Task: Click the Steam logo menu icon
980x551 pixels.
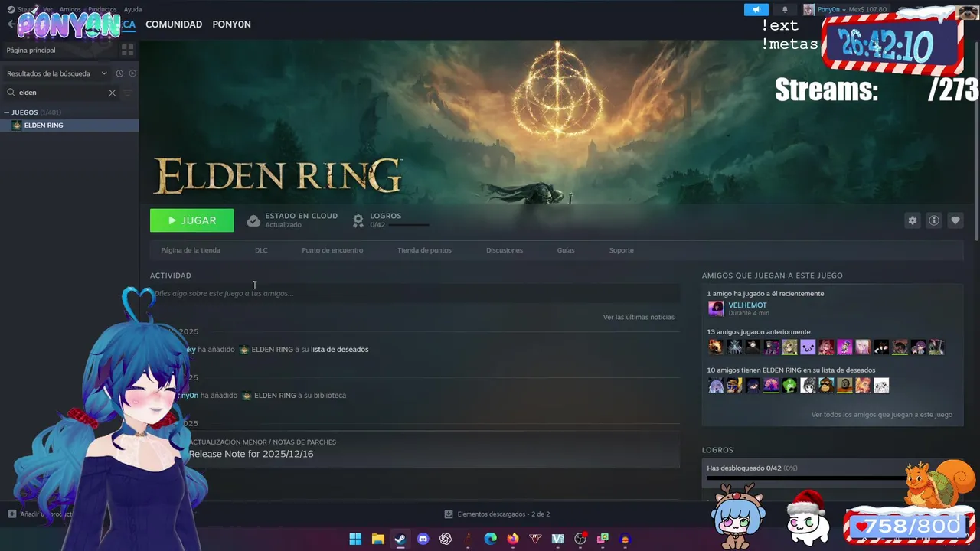Action: [11, 9]
